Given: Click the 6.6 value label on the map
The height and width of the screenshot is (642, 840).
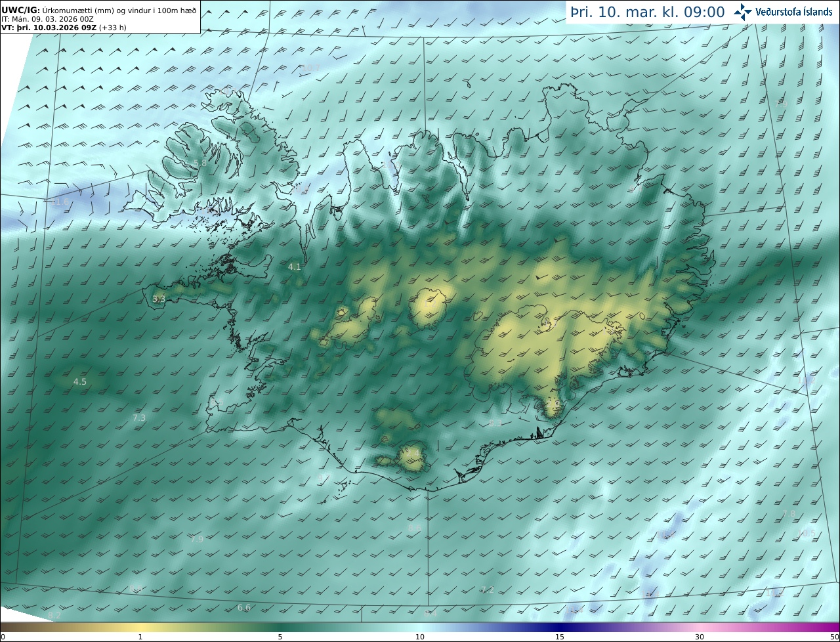Looking at the screenshot, I should 243,608.
